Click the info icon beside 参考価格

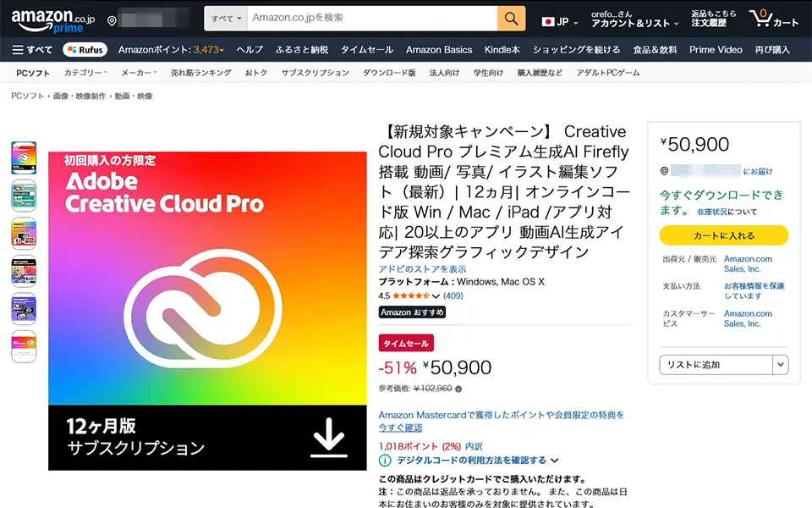pos(459,389)
